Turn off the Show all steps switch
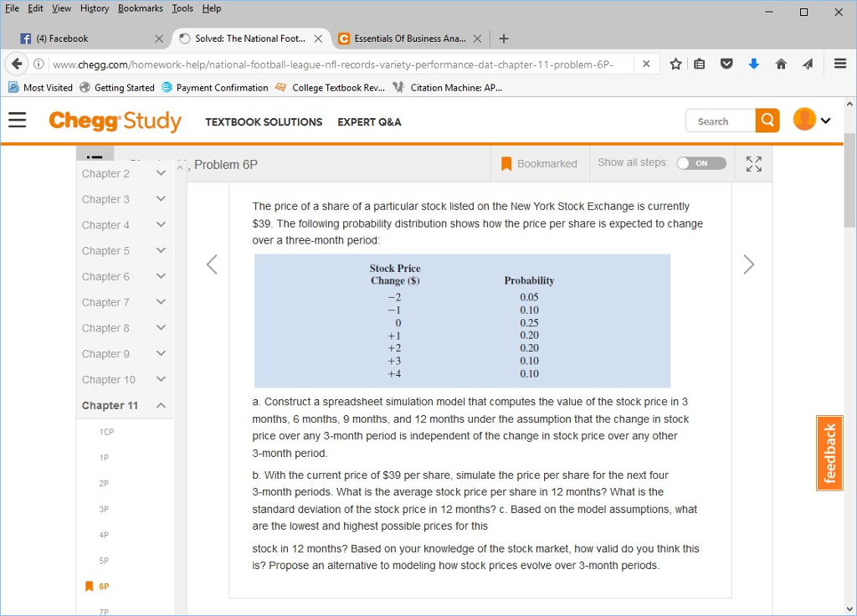 tap(701, 163)
